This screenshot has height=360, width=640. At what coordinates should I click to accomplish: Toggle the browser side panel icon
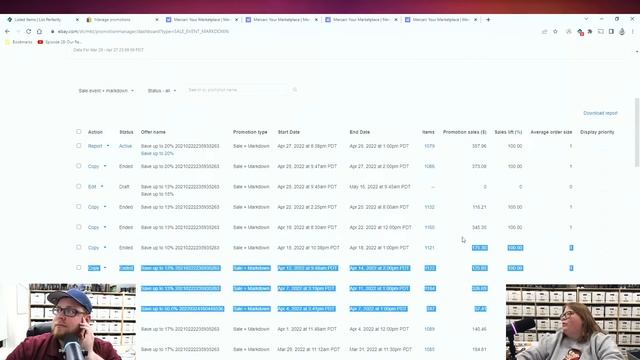611,31
